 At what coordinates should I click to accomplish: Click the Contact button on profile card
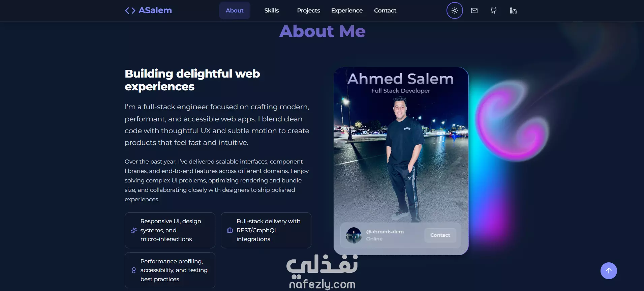[440, 235]
